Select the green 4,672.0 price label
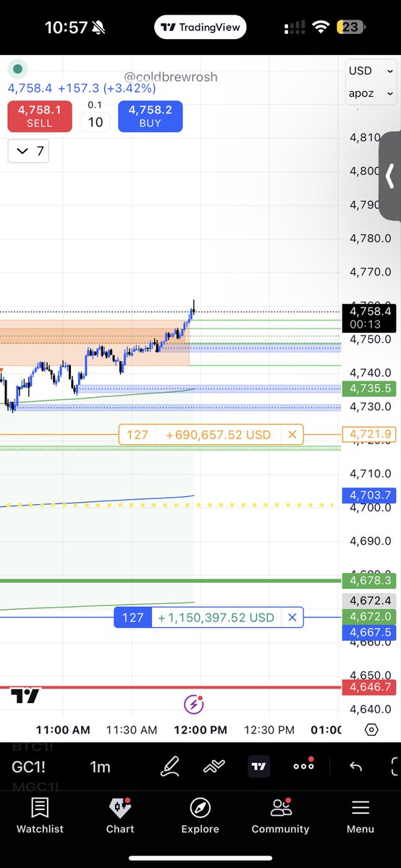This screenshot has height=868, width=401. click(370, 616)
